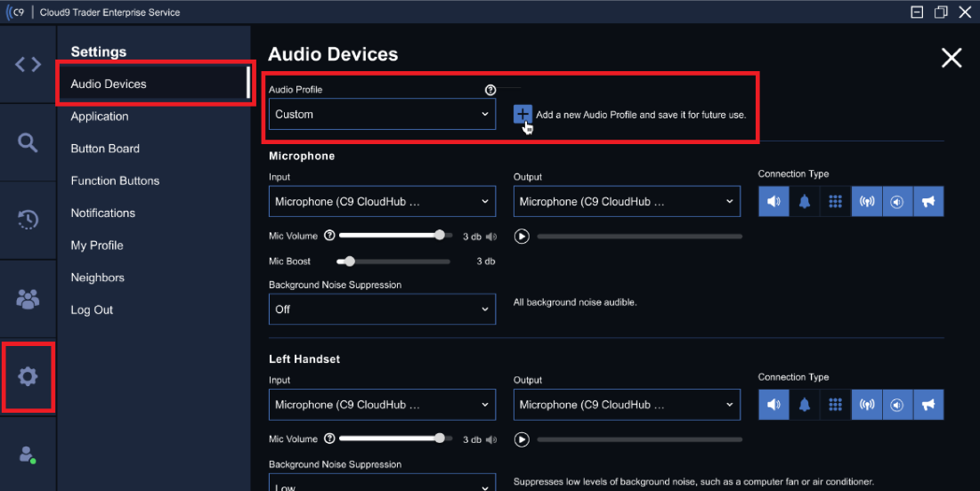Open Notifications settings section
The width and height of the screenshot is (980, 491).
pos(103,213)
